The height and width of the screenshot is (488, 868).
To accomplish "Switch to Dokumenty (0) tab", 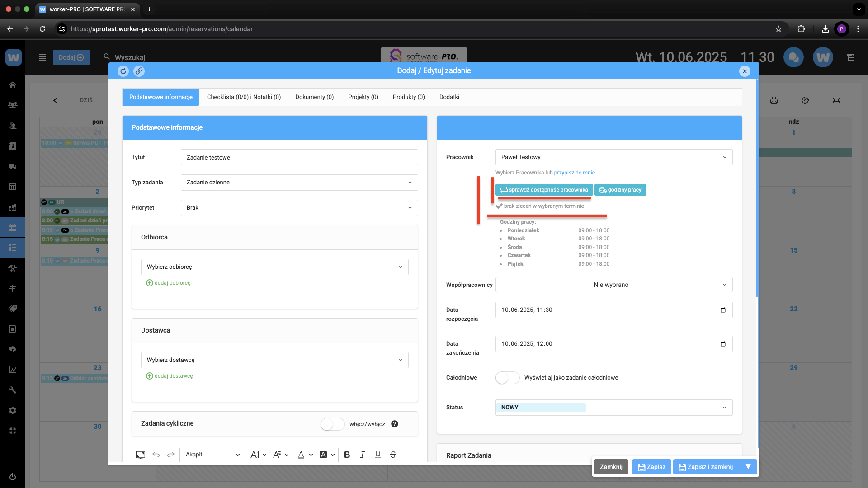I will (x=314, y=97).
